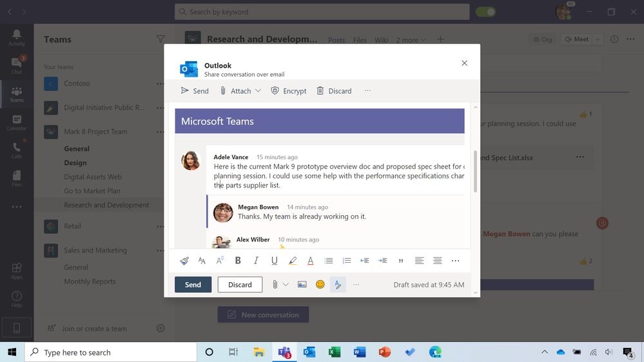The width and height of the screenshot is (644, 362).
Task: Open Chat in Teams sidebar
Action: pyautogui.click(x=17, y=66)
